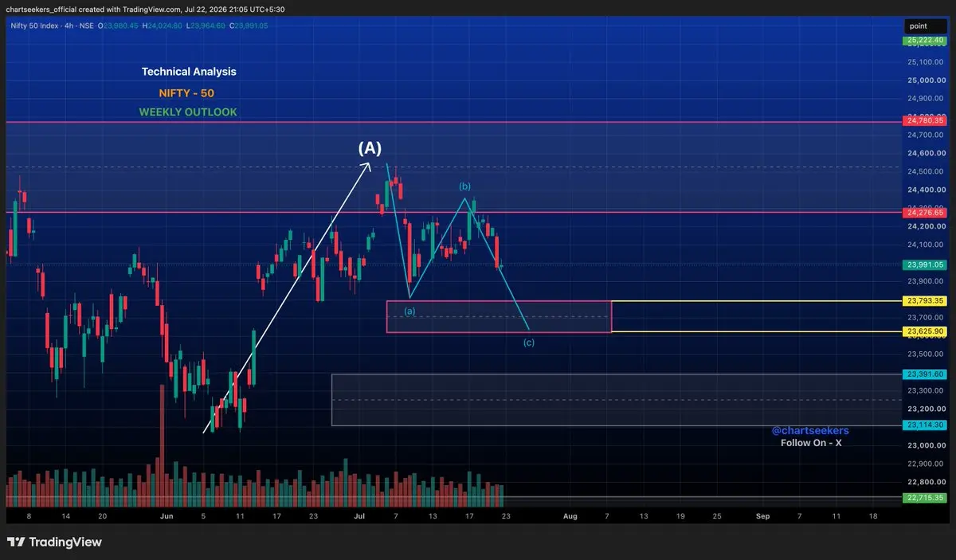This screenshot has width=956, height=560.
Task: Click the 'Jul' date axis label
Action: (360, 517)
